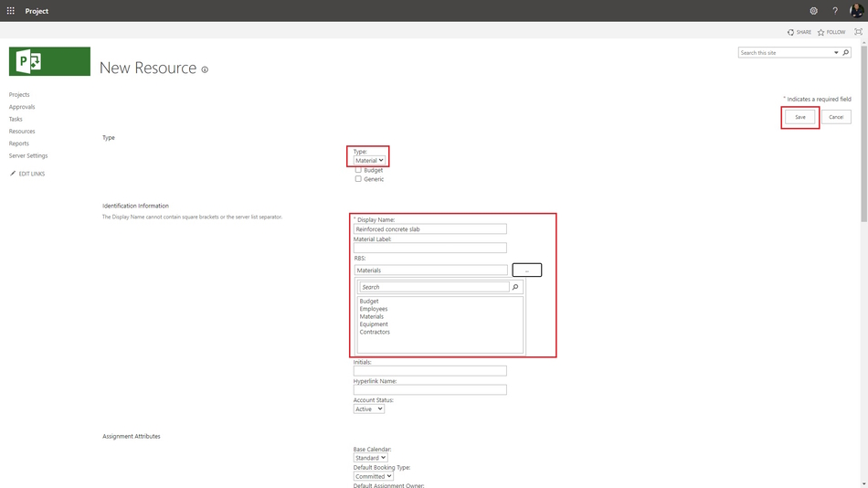868x488 pixels.
Task: Click the RBS Search box
Action: click(x=434, y=287)
